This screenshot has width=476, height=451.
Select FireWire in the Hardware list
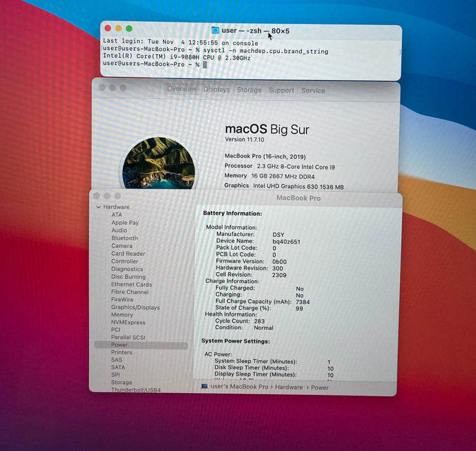click(122, 300)
